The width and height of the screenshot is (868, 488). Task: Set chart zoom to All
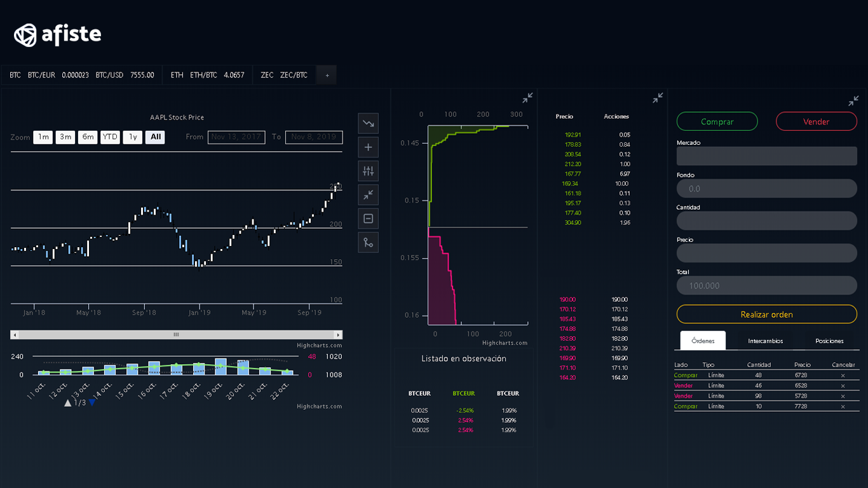click(155, 137)
